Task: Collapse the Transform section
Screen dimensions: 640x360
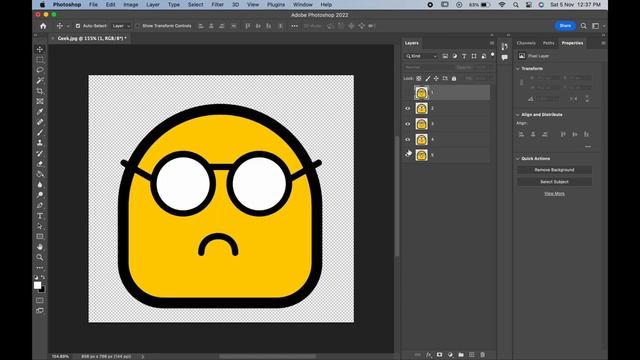Action: (518, 69)
